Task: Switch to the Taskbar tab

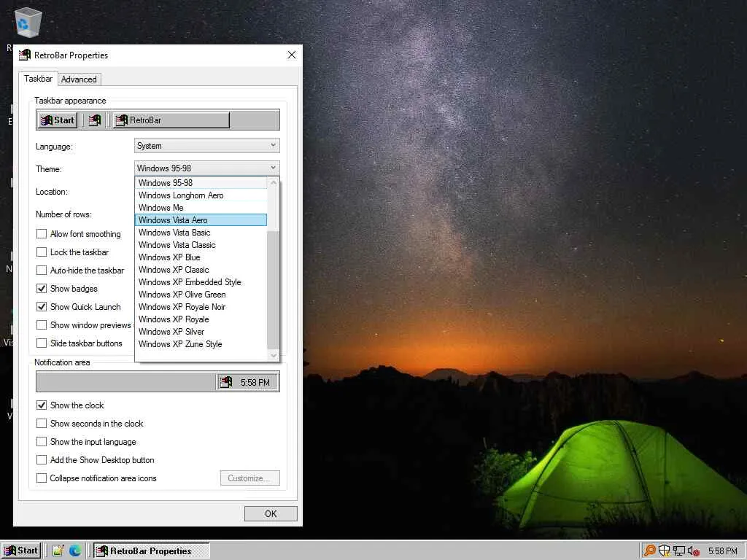Action: point(38,79)
